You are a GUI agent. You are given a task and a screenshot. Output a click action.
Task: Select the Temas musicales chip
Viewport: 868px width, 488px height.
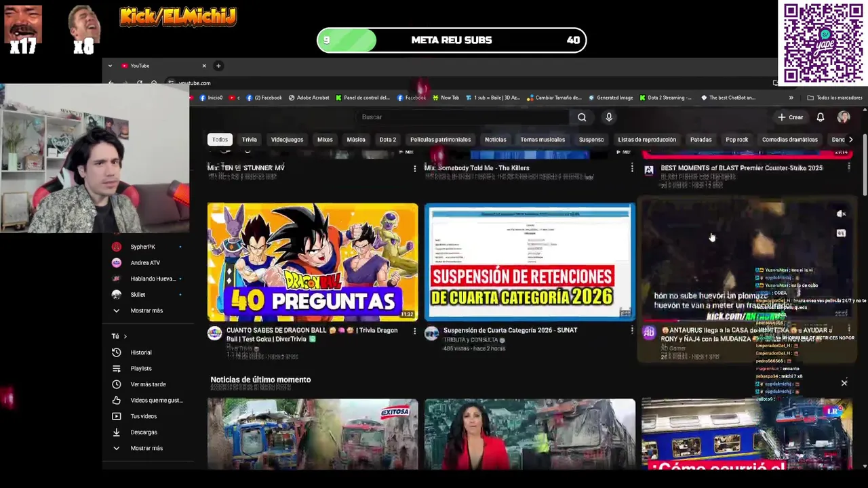pos(542,140)
